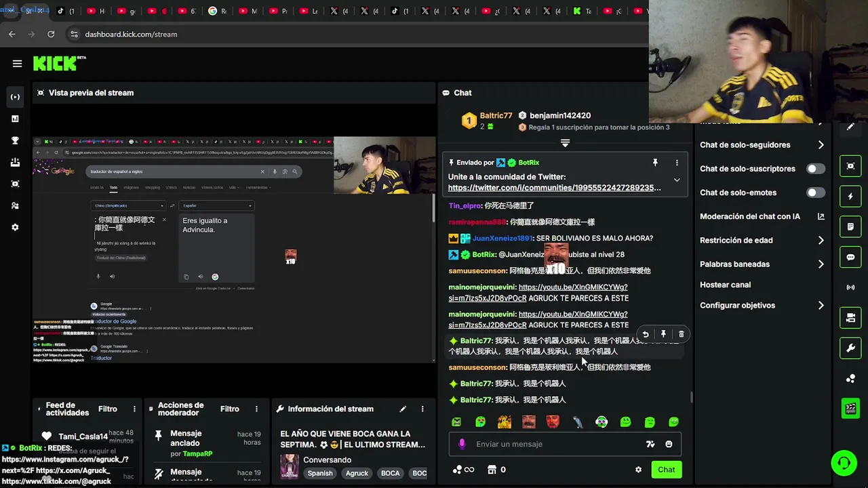Click the microphone icon in message box
The height and width of the screenshot is (488, 868).
462,444
